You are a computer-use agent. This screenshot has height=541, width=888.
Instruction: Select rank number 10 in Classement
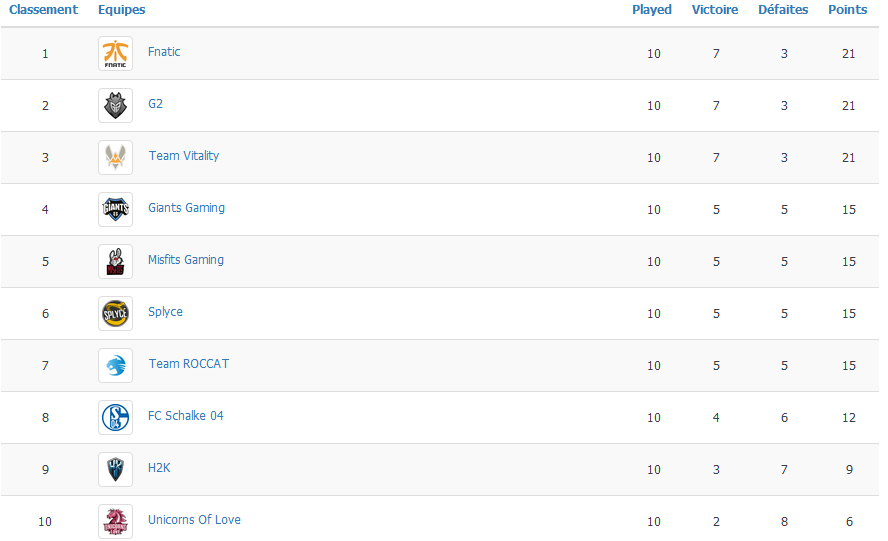(x=45, y=522)
